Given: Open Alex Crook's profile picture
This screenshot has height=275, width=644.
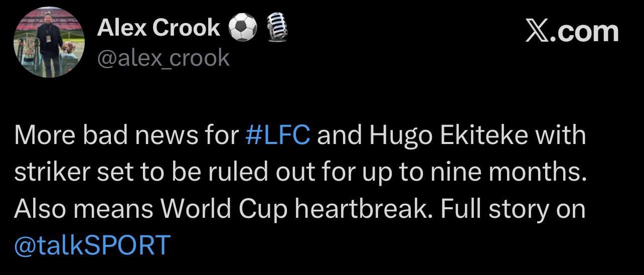Looking at the screenshot, I should tap(48, 42).
